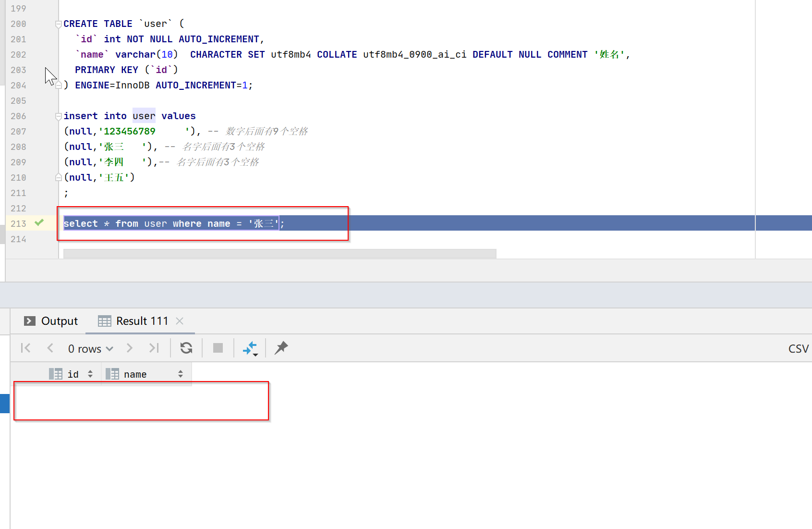
Task: Toggle sorting on the id column
Action: (90, 373)
